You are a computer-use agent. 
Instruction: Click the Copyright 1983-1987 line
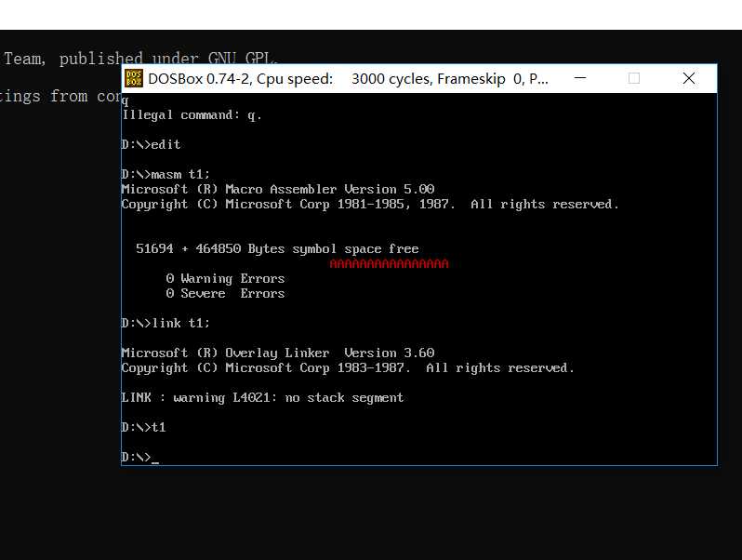tap(348, 367)
